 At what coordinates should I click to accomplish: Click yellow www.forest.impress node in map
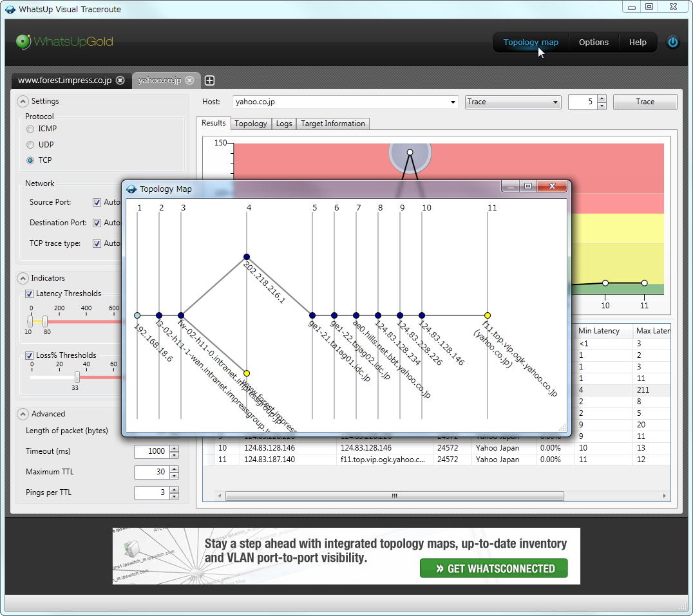(247, 373)
